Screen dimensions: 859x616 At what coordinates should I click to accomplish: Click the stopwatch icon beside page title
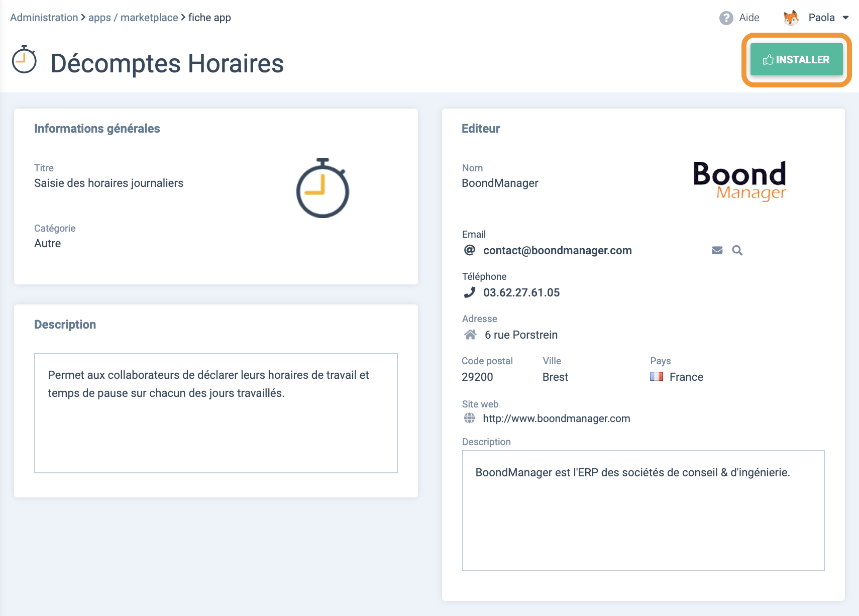[x=24, y=60]
